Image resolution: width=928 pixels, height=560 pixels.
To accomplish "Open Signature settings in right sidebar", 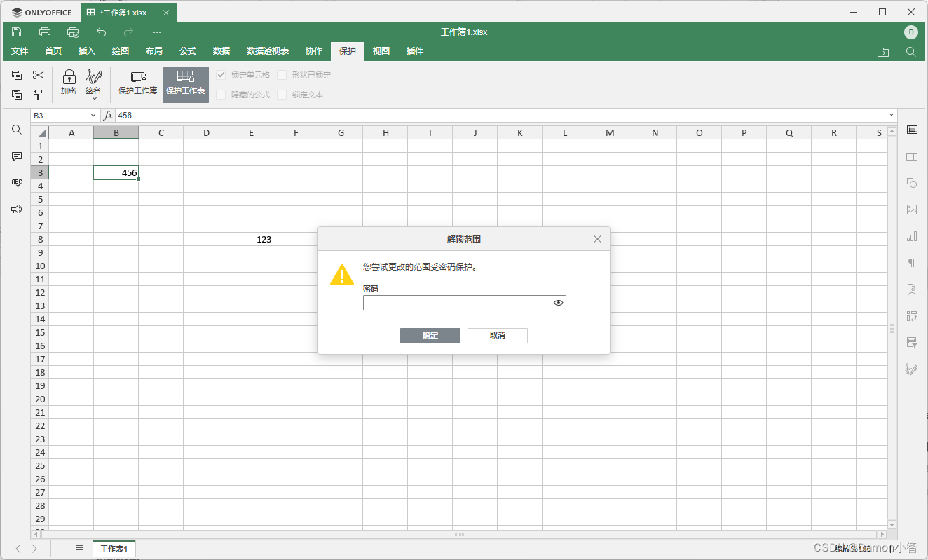I will (912, 369).
